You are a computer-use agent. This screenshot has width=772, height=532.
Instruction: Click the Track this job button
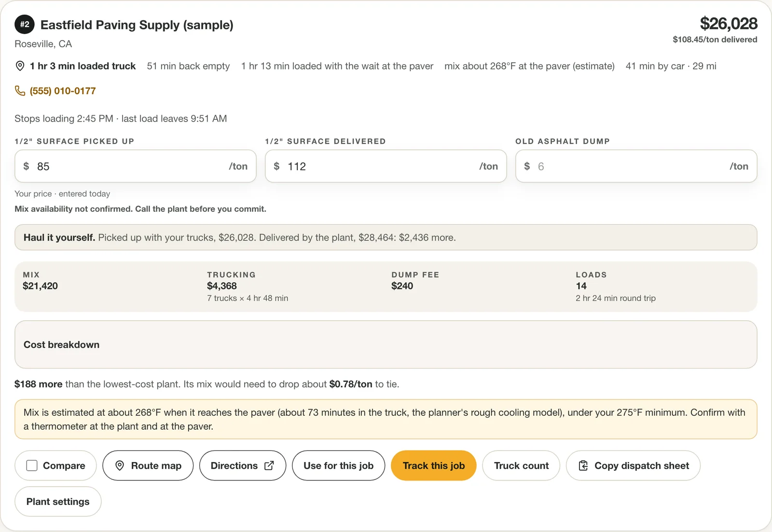pyautogui.click(x=433, y=465)
